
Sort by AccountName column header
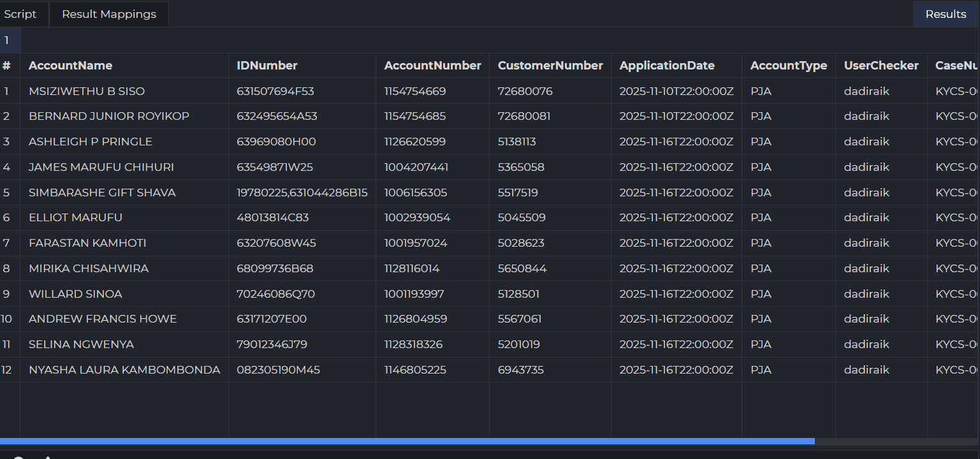point(70,66)
